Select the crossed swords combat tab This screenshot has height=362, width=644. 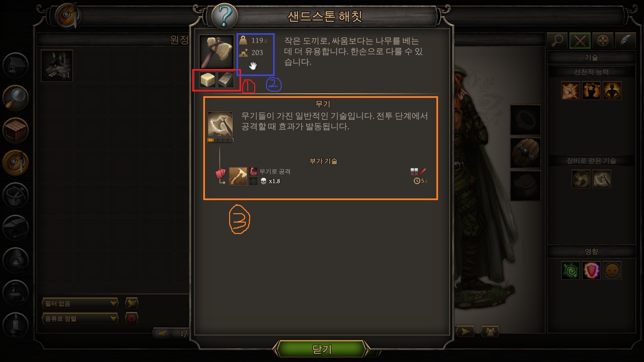tap(580, 41)
